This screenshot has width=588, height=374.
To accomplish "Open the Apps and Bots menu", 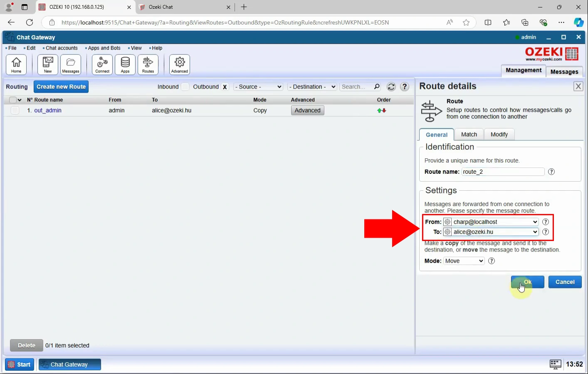I will pyautogui.click(x=104, y=48).
